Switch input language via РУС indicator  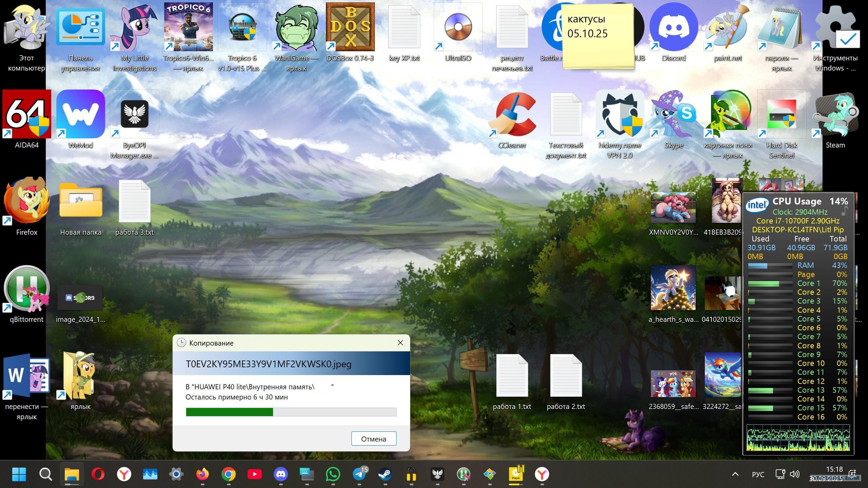coord(758,474)
